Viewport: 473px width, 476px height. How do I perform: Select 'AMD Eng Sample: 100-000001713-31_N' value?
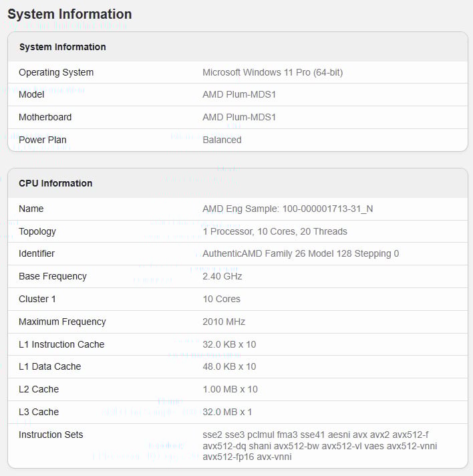coord(288,209)
